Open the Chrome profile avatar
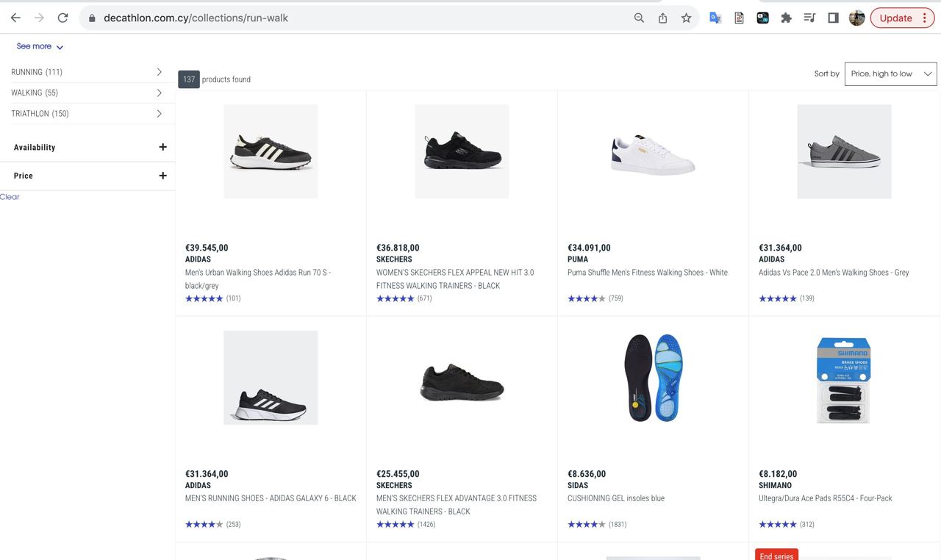The height and width of the screenshot is (560, 941). tap(856, 18)
